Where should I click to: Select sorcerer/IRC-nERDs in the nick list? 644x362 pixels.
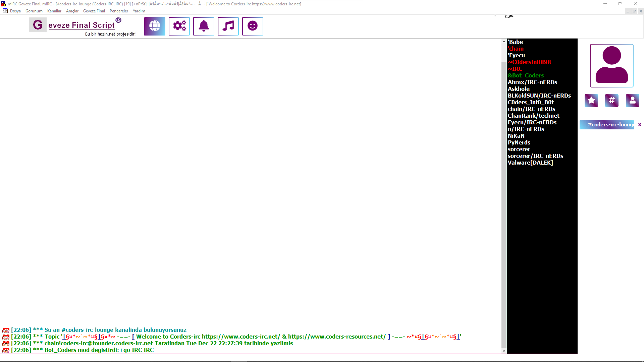pos(535,156)
